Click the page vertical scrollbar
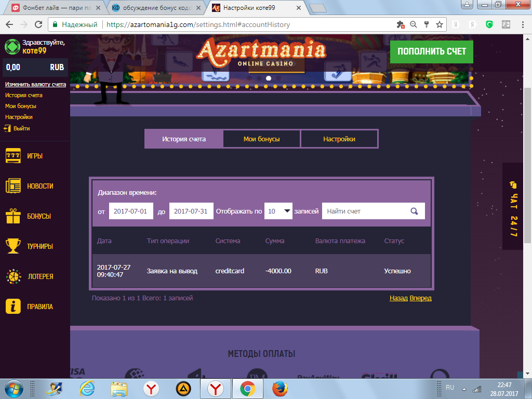 click(x=527, y=165)
